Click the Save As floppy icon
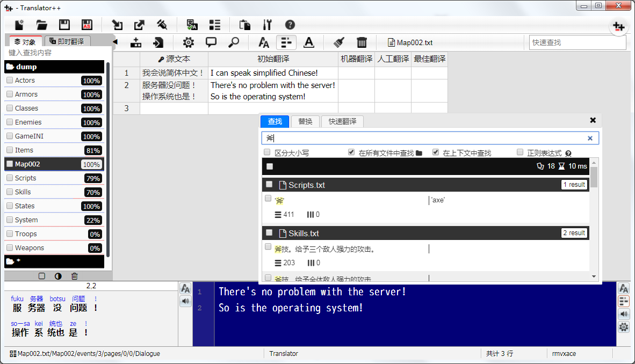635x364 pixels. point(87,25)
